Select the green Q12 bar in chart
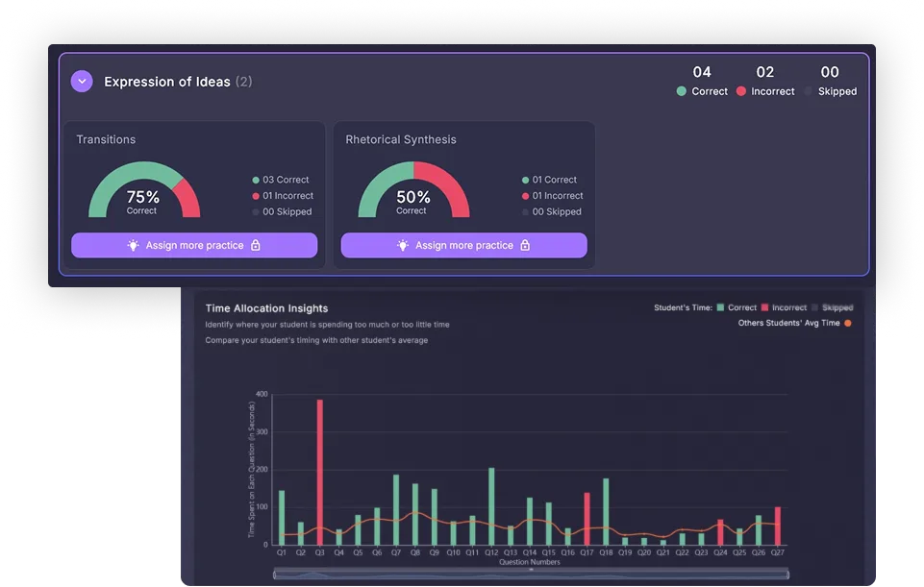The height and width of the screenshot is (587, 924). [491, 506]
